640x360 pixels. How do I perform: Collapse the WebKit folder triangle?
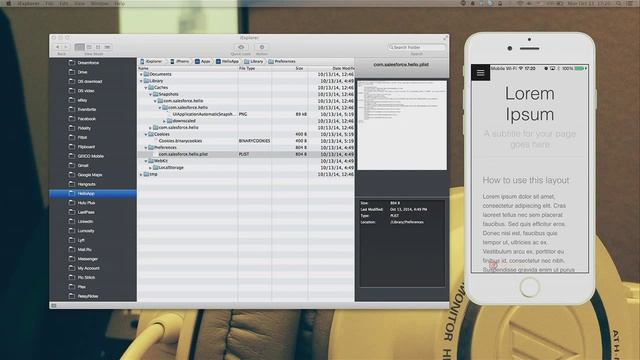146,161
